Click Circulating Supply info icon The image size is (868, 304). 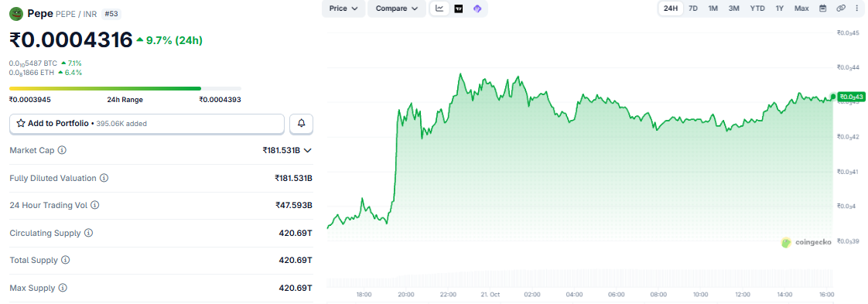coord(88,233)
